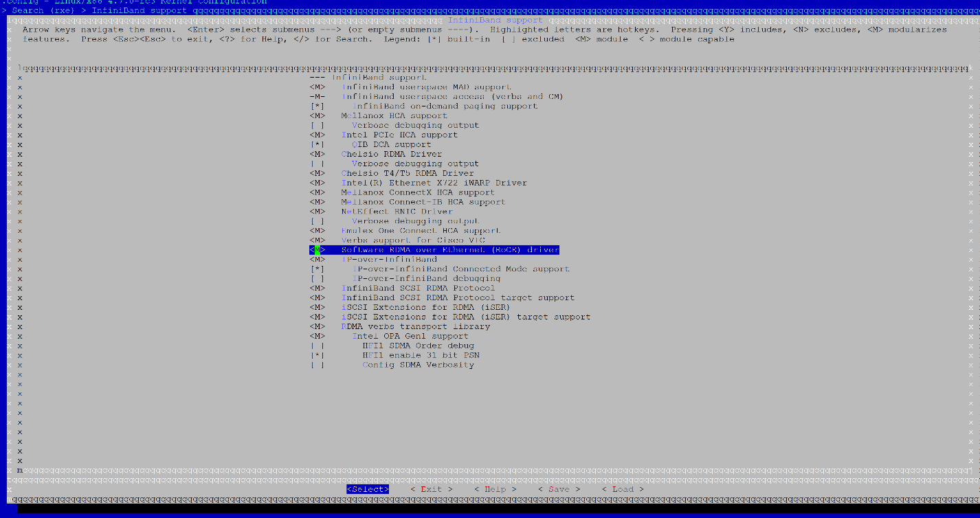The width and height of the screenshot is (980, 518).
Task: Click the < Exit > button
Action: 432,490
